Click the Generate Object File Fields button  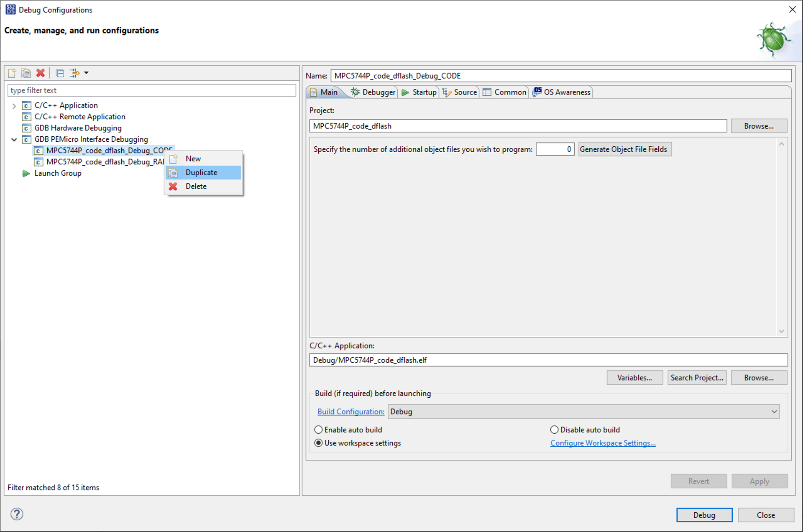point(624,149)
